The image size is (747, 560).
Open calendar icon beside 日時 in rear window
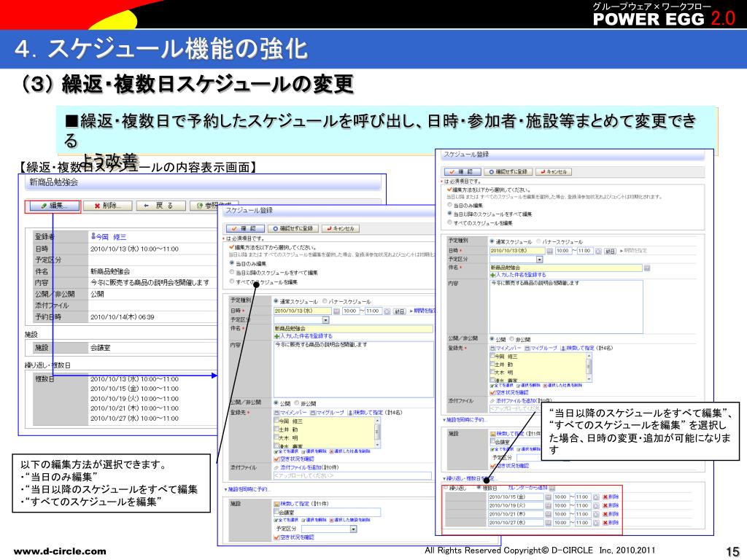336,311
